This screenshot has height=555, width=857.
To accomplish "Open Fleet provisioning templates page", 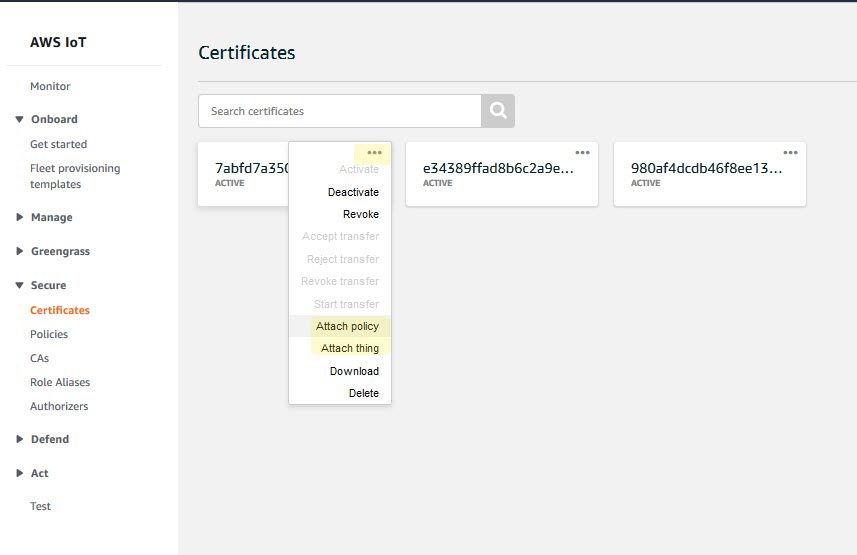I will click(75, 176).
